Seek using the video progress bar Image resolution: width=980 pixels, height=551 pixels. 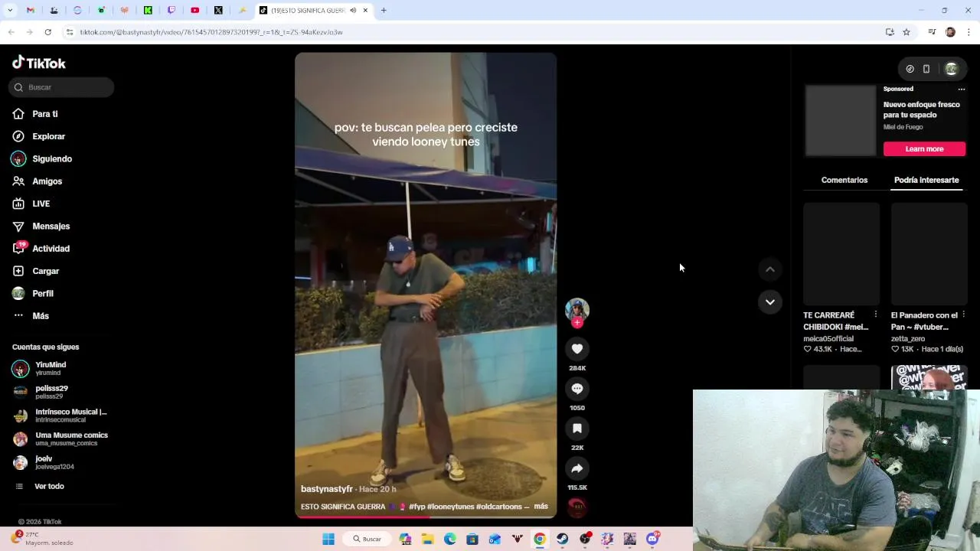(x=426, y=517)
